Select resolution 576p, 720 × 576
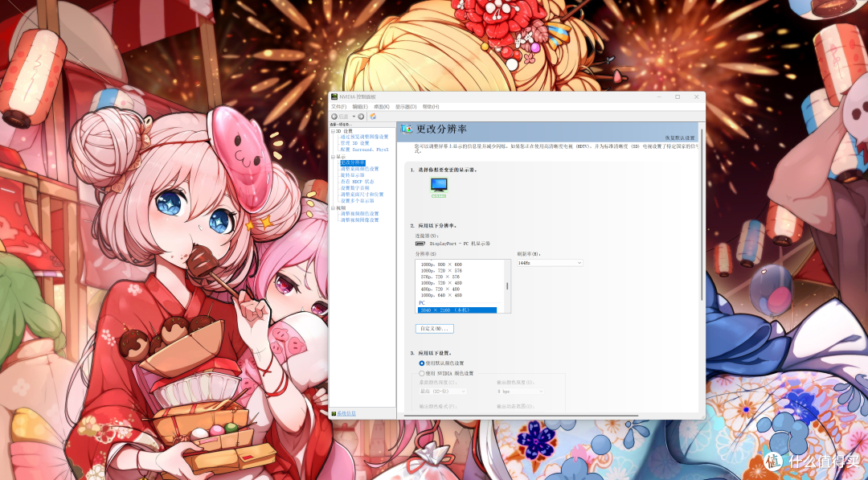868x480 pixels. click(440, 277)
